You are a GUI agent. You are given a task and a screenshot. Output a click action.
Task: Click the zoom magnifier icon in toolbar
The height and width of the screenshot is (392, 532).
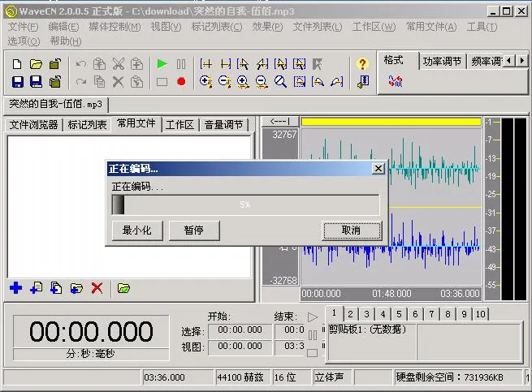pyautogui.click(x=280, y=82)
